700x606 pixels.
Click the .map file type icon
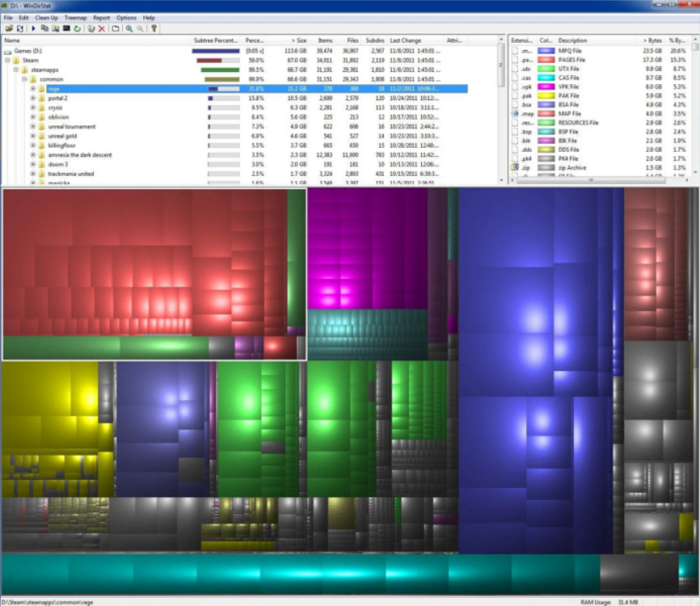coord(515,114)
